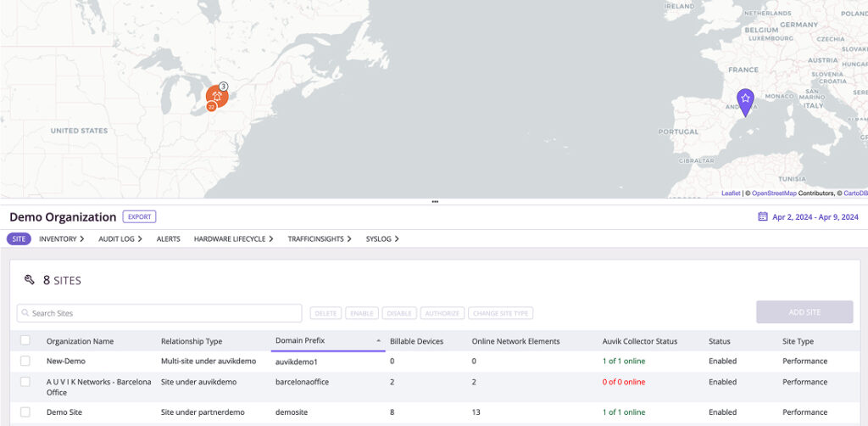Check the New-Demo row checkbox
This screenshot has width=868, height=426.
click(x=25, y=361)
